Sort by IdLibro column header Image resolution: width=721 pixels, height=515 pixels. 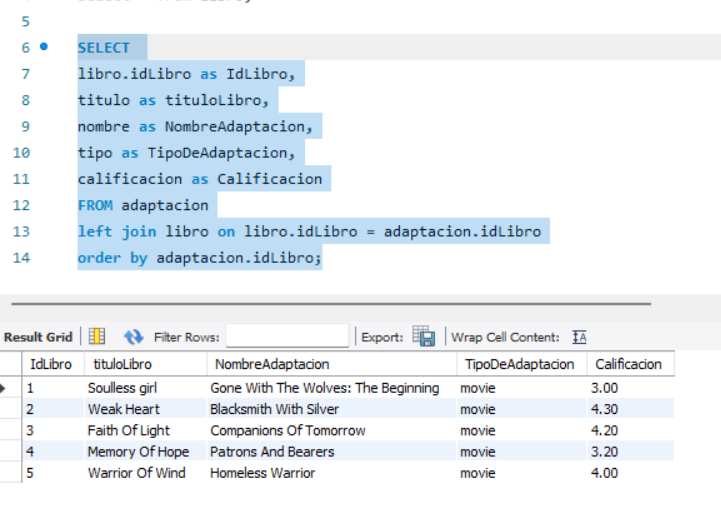50,365
